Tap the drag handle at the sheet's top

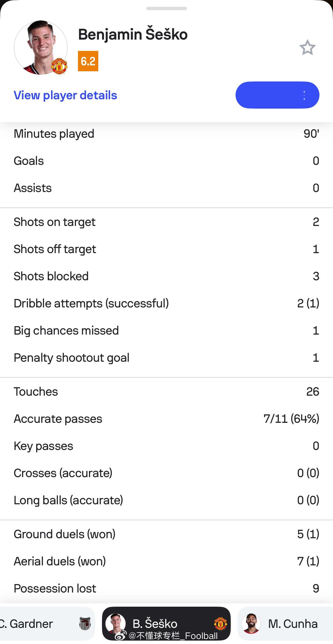click(x=167, y=8)
